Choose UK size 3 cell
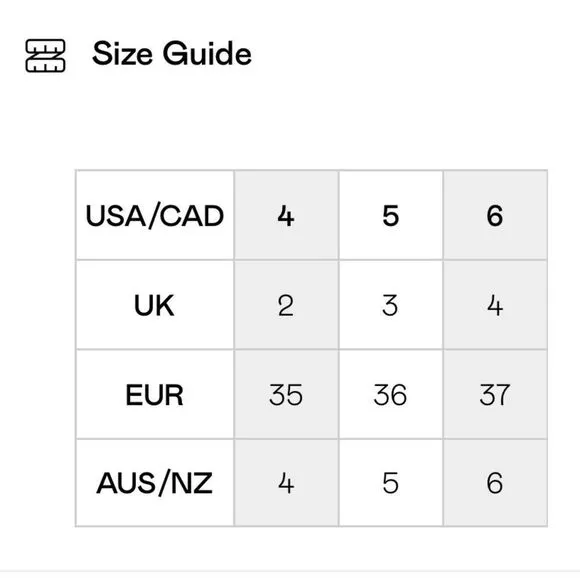Screen dimensions: 580x580 click(x=391, y=305)
